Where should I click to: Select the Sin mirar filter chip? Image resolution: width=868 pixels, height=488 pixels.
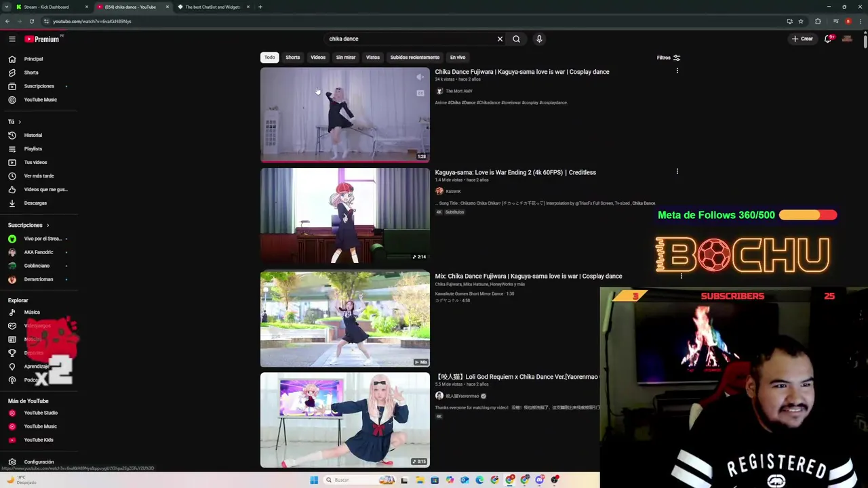pyautogui.click(x=346, y=58)
